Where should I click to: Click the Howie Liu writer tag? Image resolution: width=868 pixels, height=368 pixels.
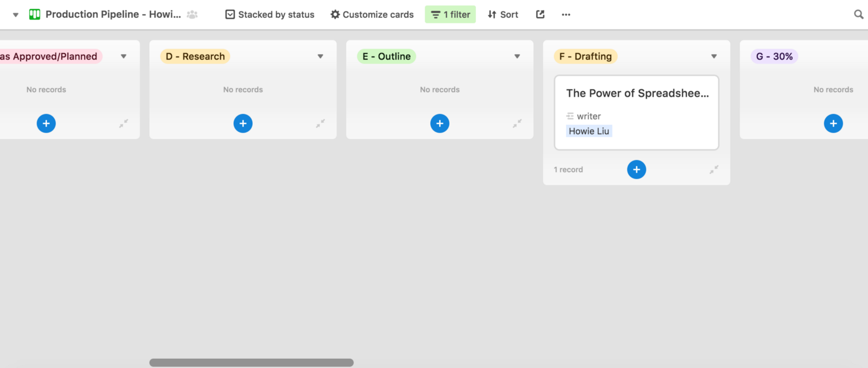(x=589, y=131)
